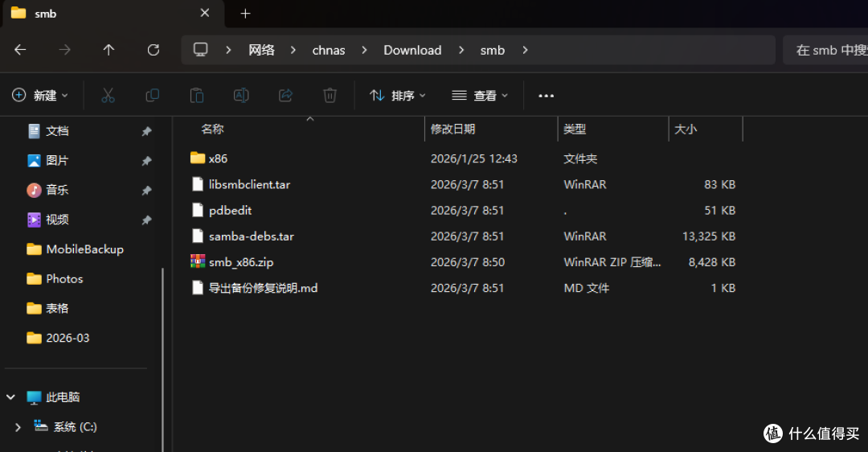This screenshot has height=452, width=868.
Task: Select file smb_x86.zip
Action: (241, 262)
